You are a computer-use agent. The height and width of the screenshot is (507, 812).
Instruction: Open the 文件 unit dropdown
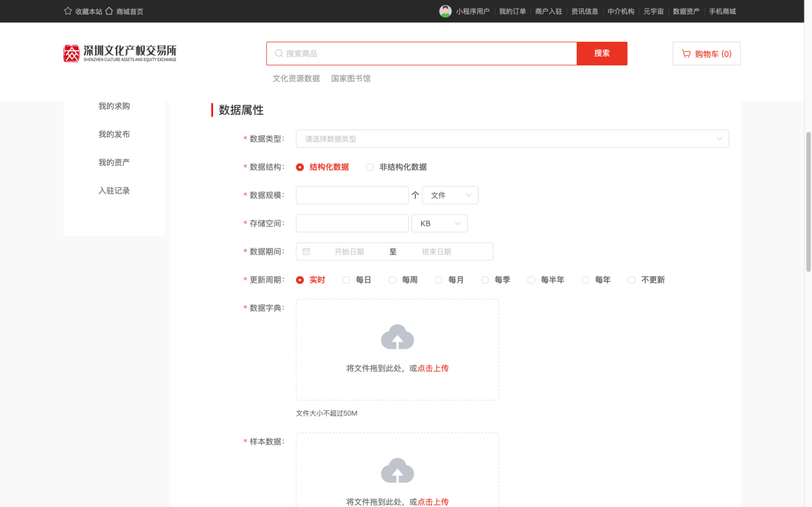pyautogui.click(x=450, y=195)
